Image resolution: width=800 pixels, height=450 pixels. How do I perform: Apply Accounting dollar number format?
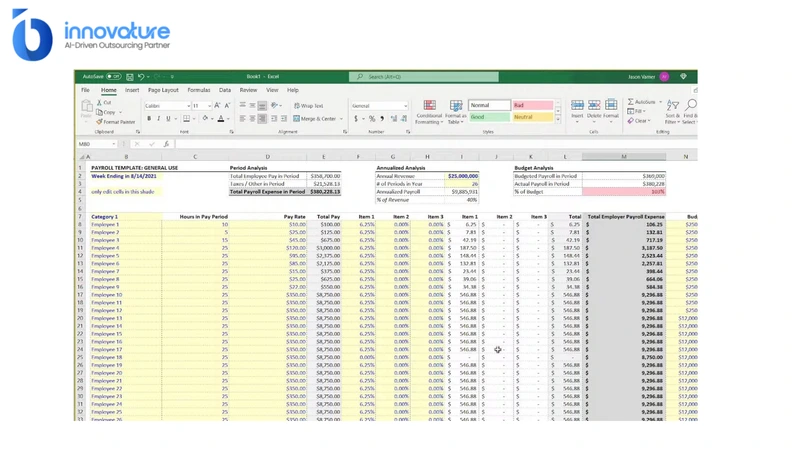tap(356, 119)
